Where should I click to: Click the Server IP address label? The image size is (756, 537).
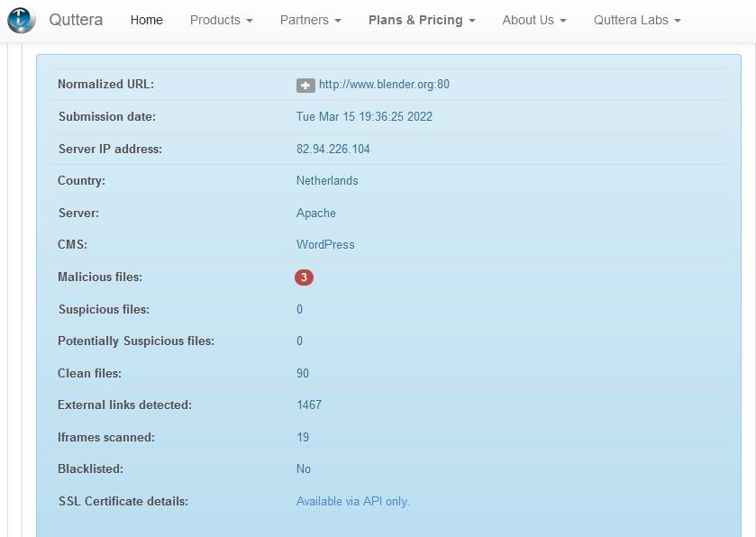(111, 149)
